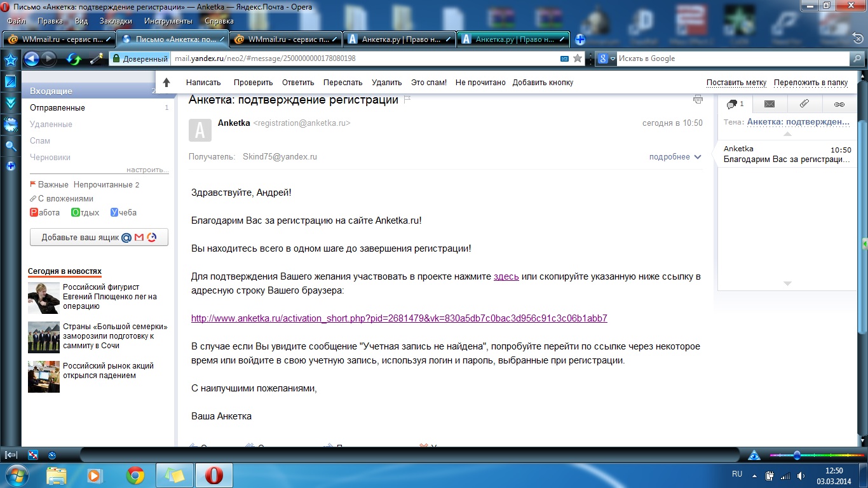The height and width of the screenshot is (488, 868).
Task: Launch Google Chrome from the taskbar
Action: [135, 475]
